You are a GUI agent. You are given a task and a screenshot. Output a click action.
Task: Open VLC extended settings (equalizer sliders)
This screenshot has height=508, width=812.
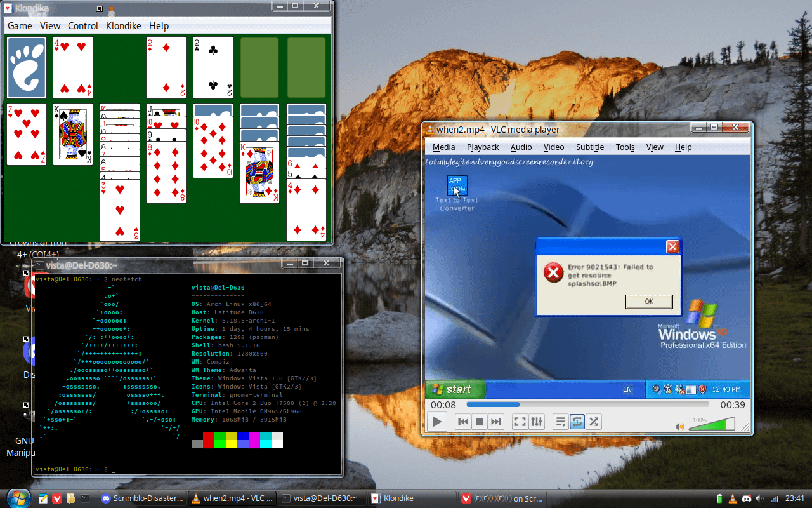(537, 422)
